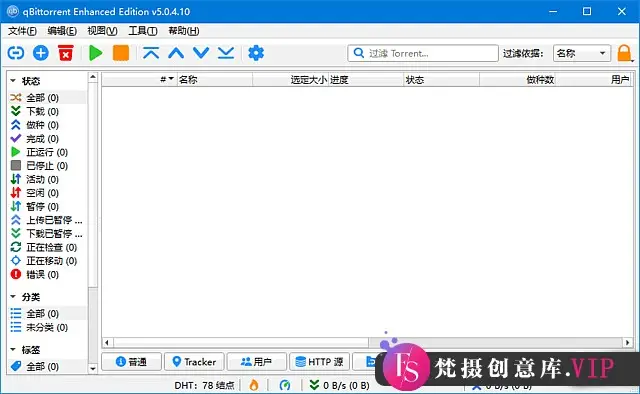Screen dimensions: 640x394
Task: Open the 视图(V) menu
Action: [x=102, y=31]
